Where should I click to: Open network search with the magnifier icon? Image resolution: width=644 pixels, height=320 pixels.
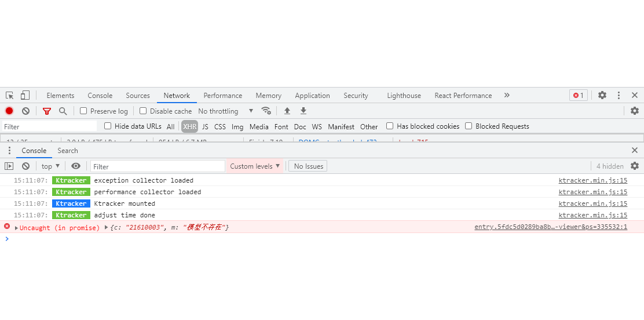click(63, 111)
